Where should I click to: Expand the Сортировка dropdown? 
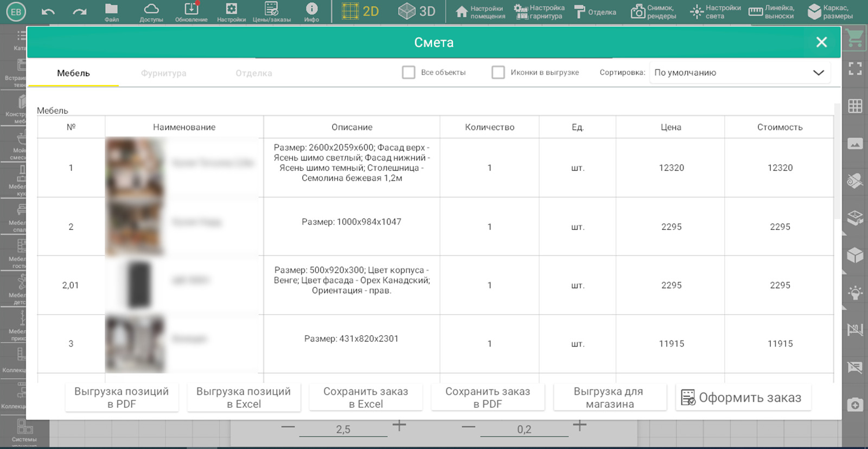pos(739,73)
